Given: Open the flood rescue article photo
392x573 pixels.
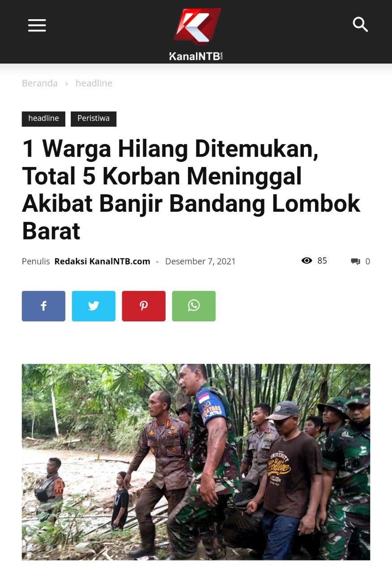Looking at the screenshot, I should point(196,462).
